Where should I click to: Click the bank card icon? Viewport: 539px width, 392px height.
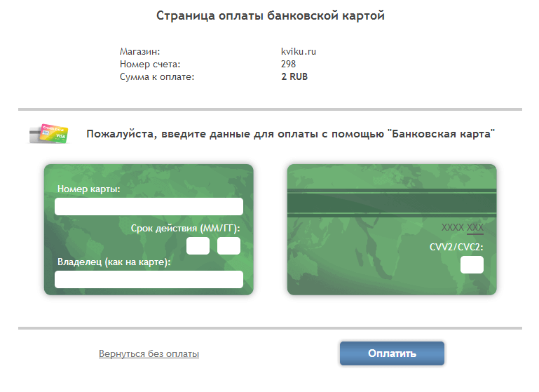coord(48,133)
